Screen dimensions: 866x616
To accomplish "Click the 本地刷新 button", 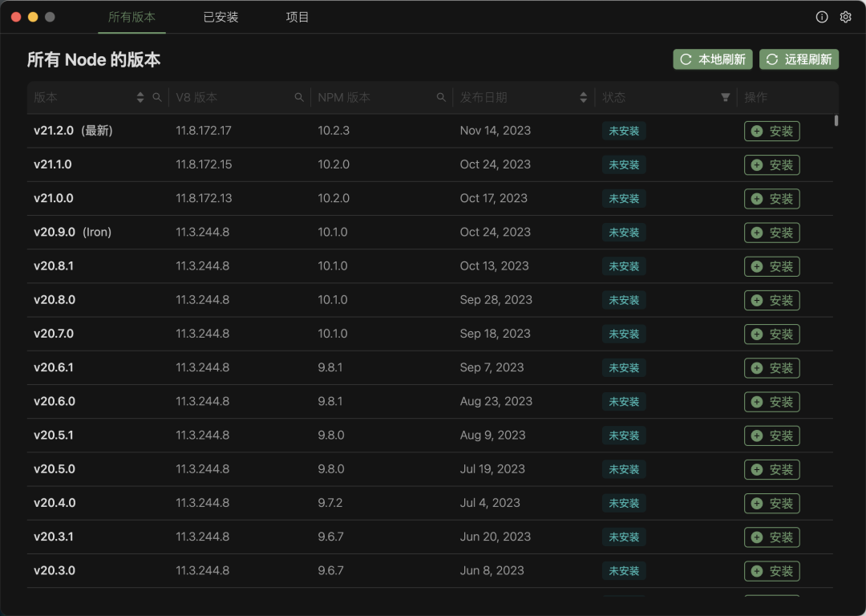I will 712,59.
